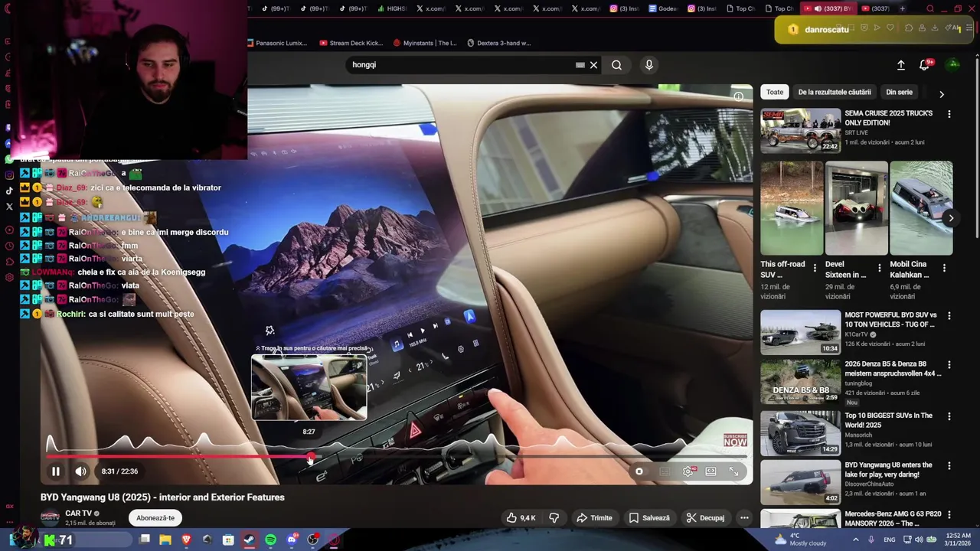Open options for MOST POWERFUL BYD SUV video
Viewport: 980px width, 551px height.
coord(949,316)
